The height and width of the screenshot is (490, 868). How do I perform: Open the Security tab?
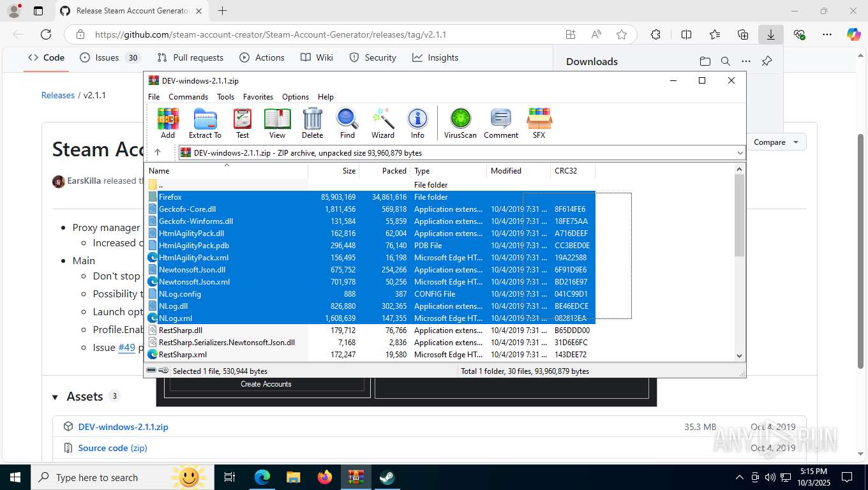click(x=373, y=57)
